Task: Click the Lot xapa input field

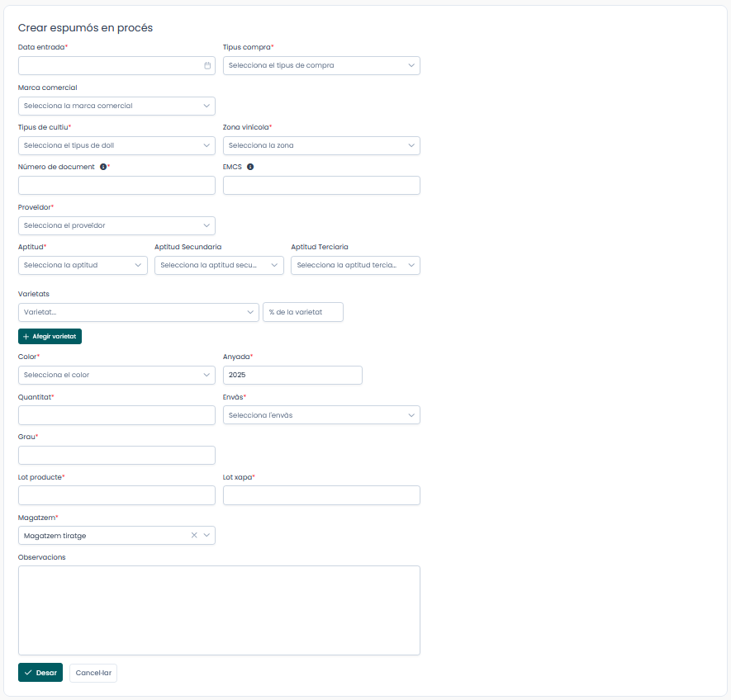Action: point(321,495)
